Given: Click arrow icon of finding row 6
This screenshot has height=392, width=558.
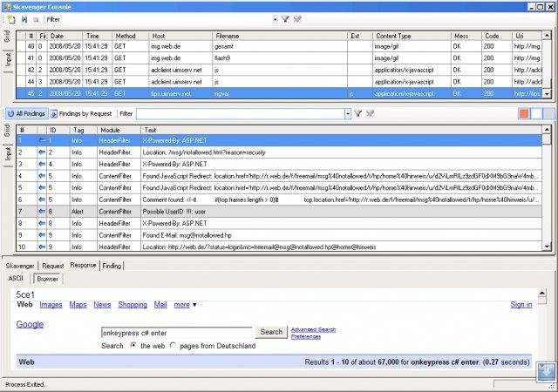Looking at the screenshot, I should click(x=42, y=199).
